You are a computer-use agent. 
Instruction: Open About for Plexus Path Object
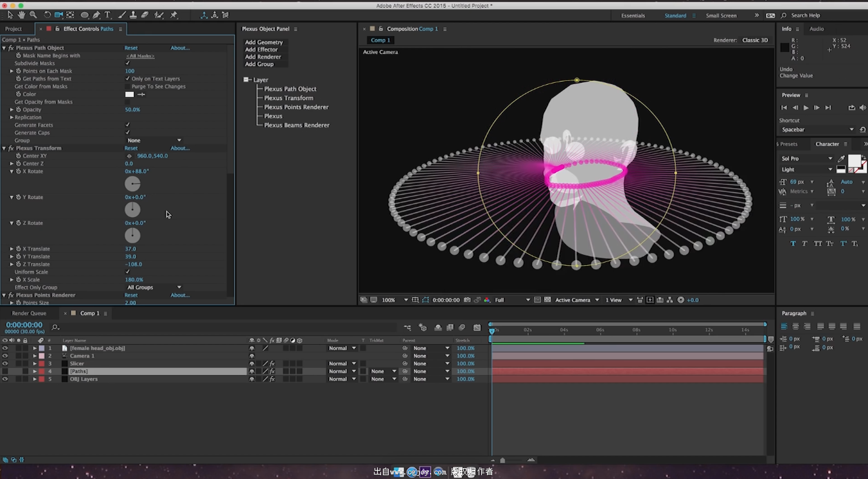click(180, 48)
